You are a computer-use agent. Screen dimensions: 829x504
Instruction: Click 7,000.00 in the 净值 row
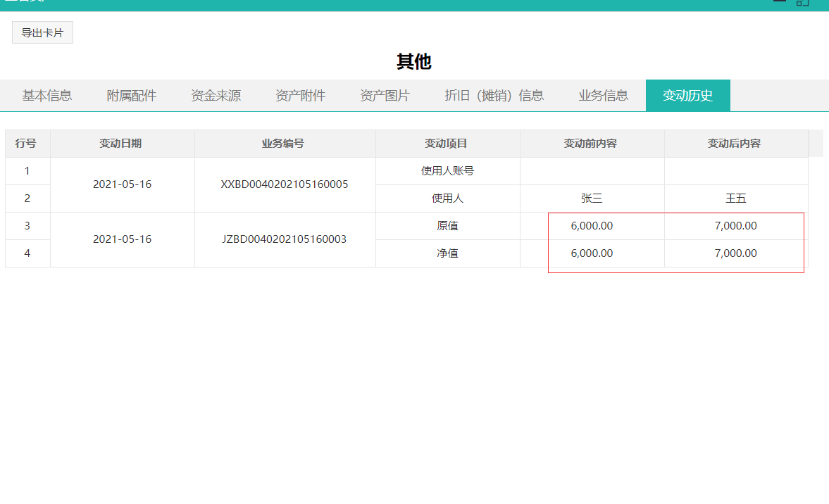(x=736, y=253)
